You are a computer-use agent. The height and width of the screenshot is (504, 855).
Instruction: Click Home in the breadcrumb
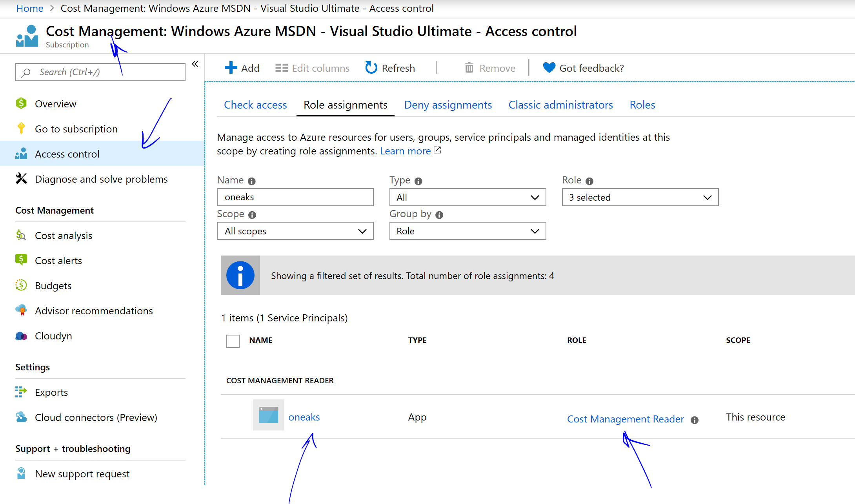(30, 8)
